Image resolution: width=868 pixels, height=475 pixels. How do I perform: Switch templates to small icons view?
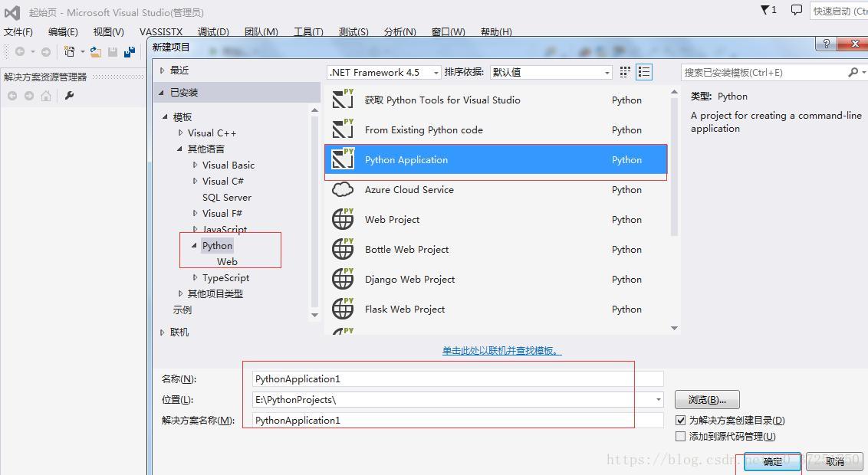point(625,72)
